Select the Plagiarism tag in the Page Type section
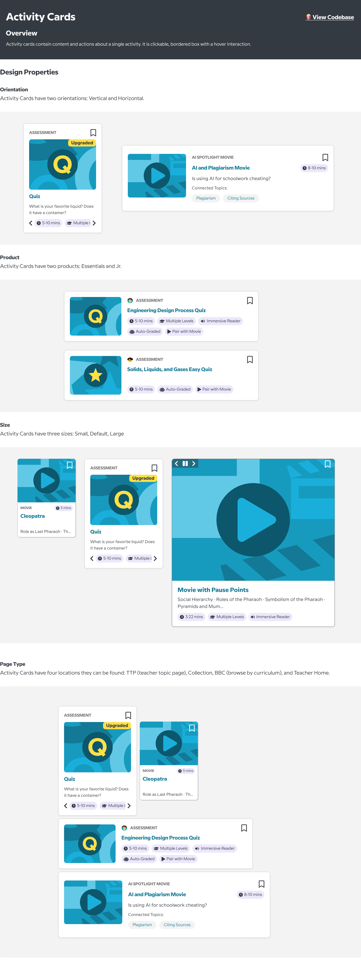This screenshot has height=980, width=361. [142, 925]
